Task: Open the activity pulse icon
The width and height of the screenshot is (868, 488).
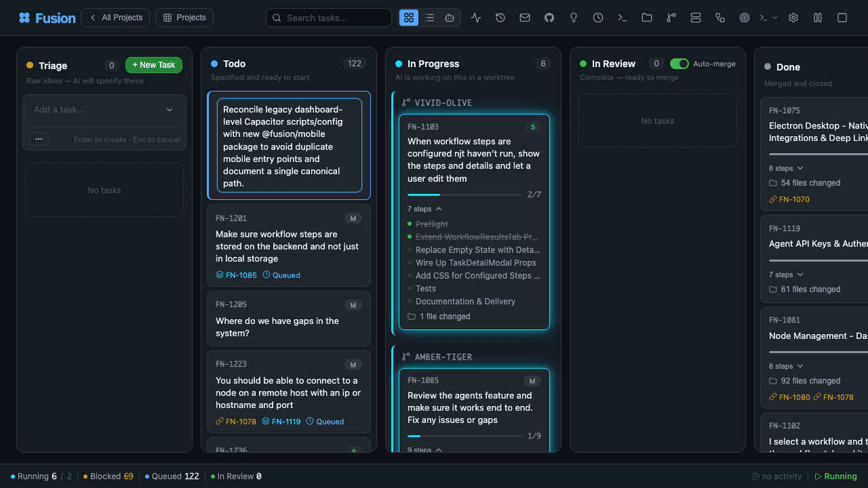Action: [x=476, y=18]
